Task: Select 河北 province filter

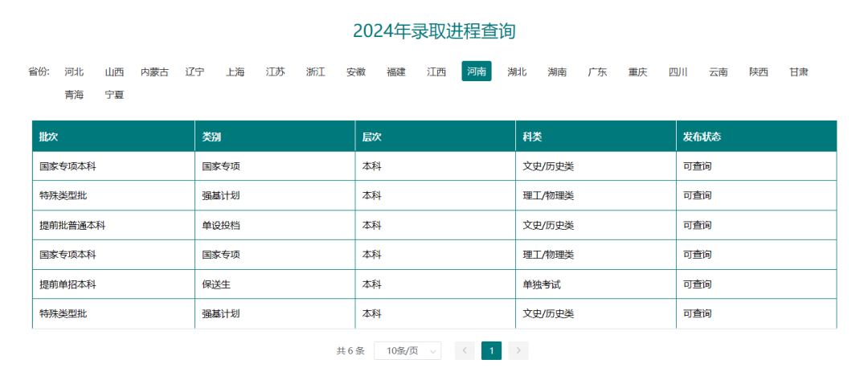Action: coord(74,72)
